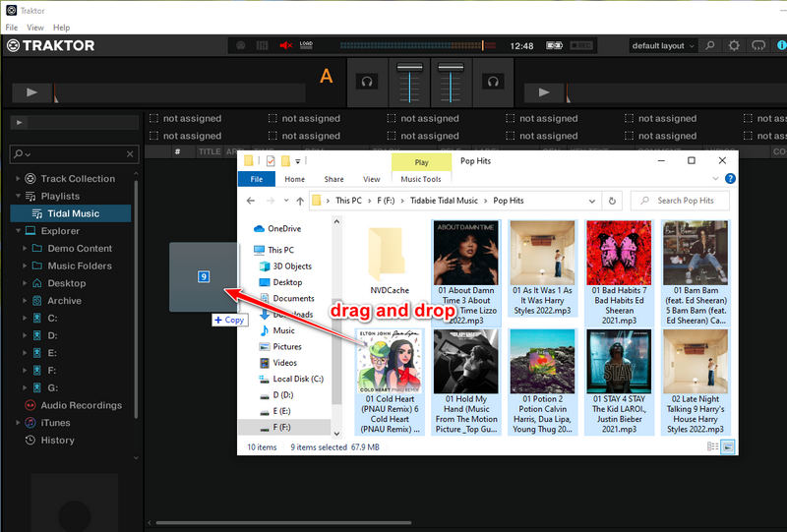Click the battery status icon in Traktor header
The width and height of the screenshot is (787, 532).
(554, 45)
